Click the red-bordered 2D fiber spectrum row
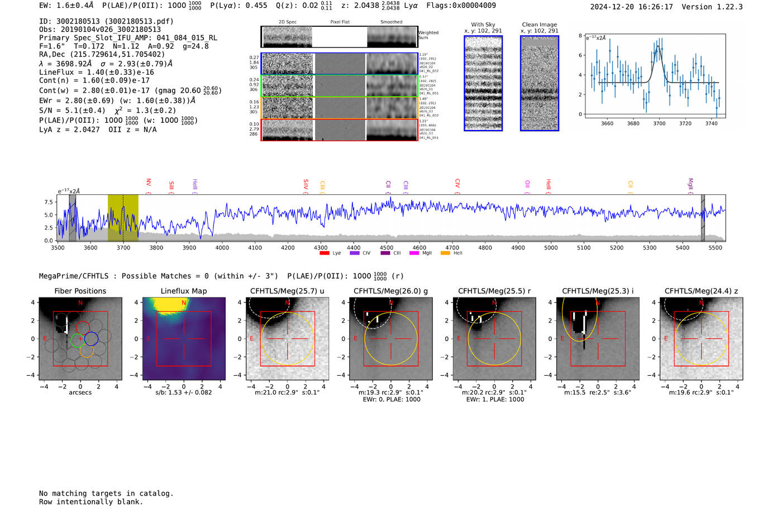The height and width of the screenshot is (532, 782). (339, 130)
